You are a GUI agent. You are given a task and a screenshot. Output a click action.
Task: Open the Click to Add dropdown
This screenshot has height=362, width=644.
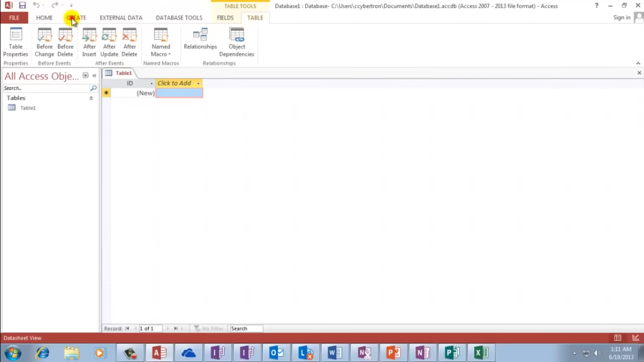(x=198, y=83)
